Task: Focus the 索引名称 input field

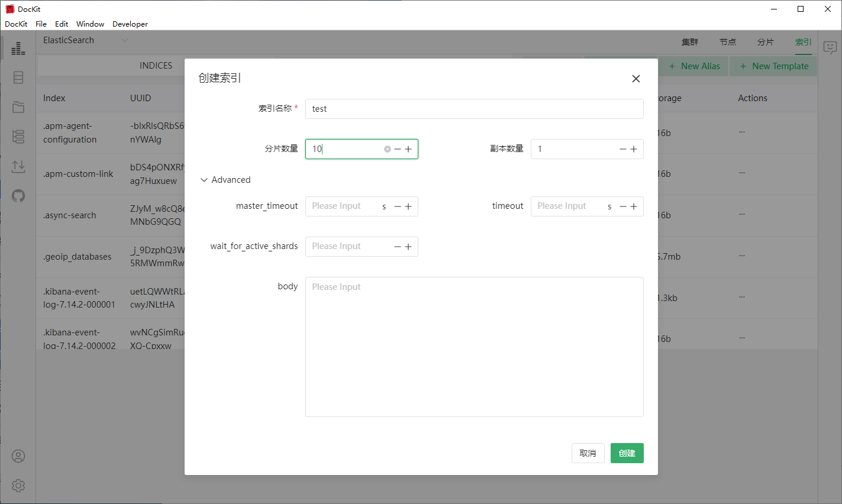Action: tap(475, 109)
